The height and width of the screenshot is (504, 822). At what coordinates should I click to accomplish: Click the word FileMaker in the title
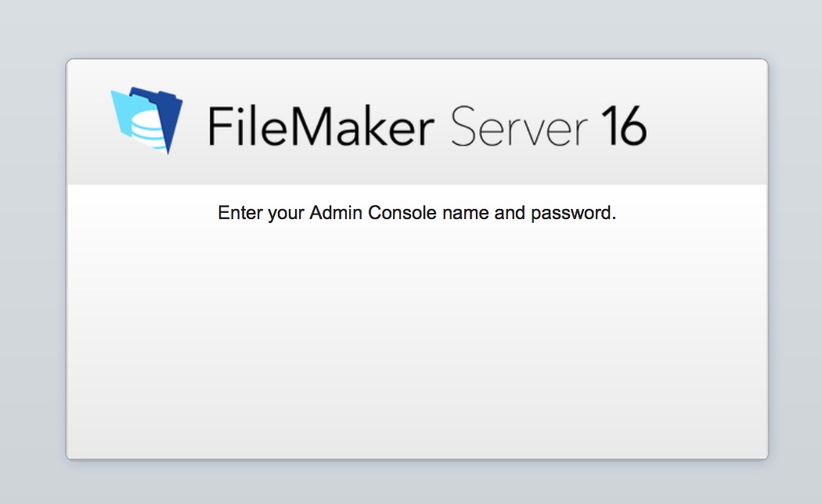321,126
